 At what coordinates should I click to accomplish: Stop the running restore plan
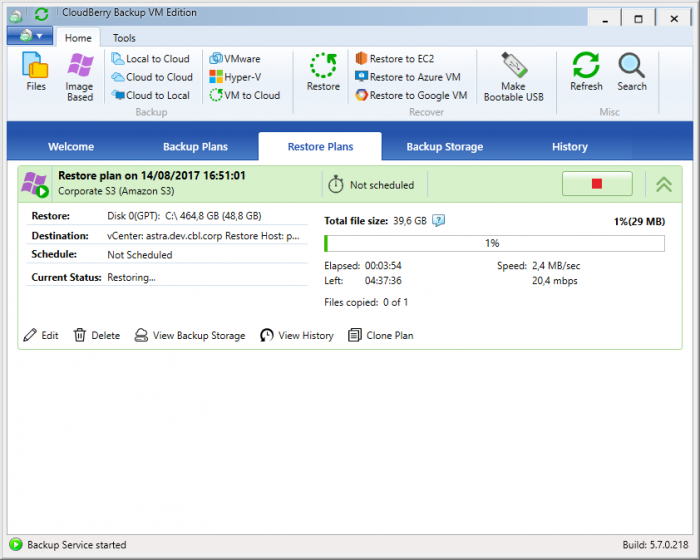pos(597,184)
